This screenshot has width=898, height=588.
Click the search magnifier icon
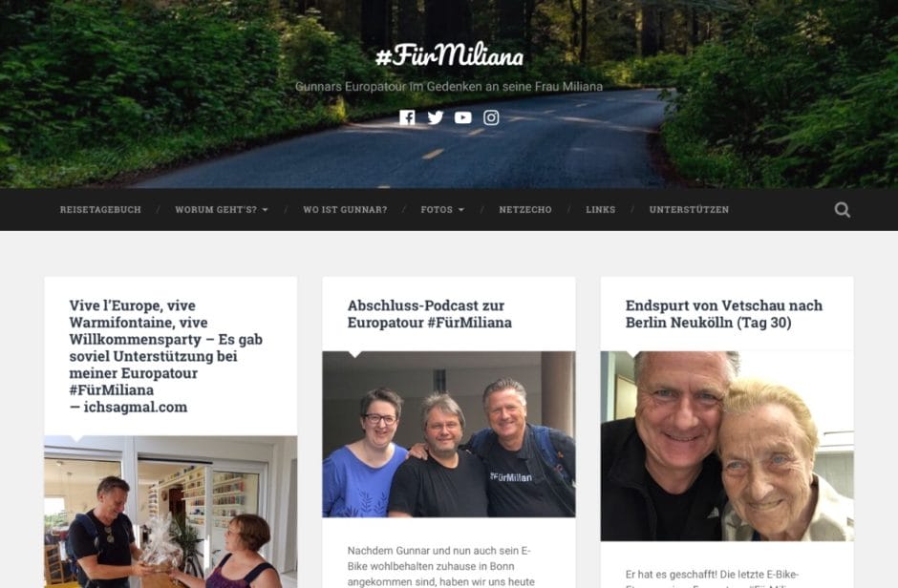click(x=842, y=210)
